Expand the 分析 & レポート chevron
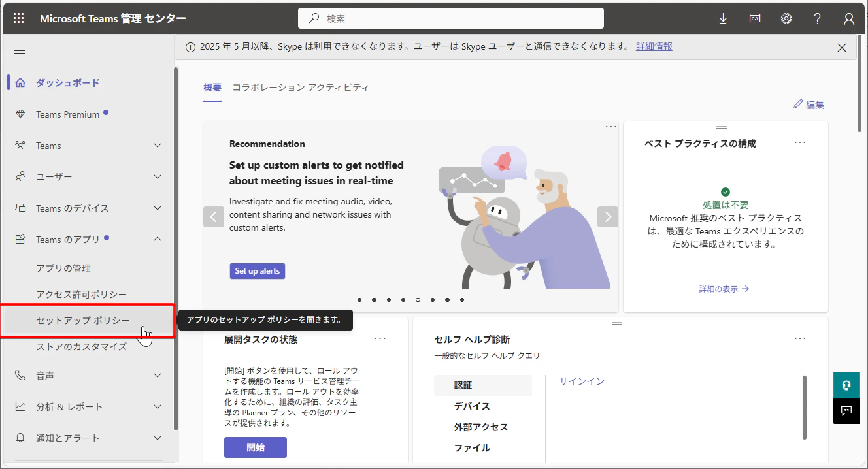 [158, 406]
